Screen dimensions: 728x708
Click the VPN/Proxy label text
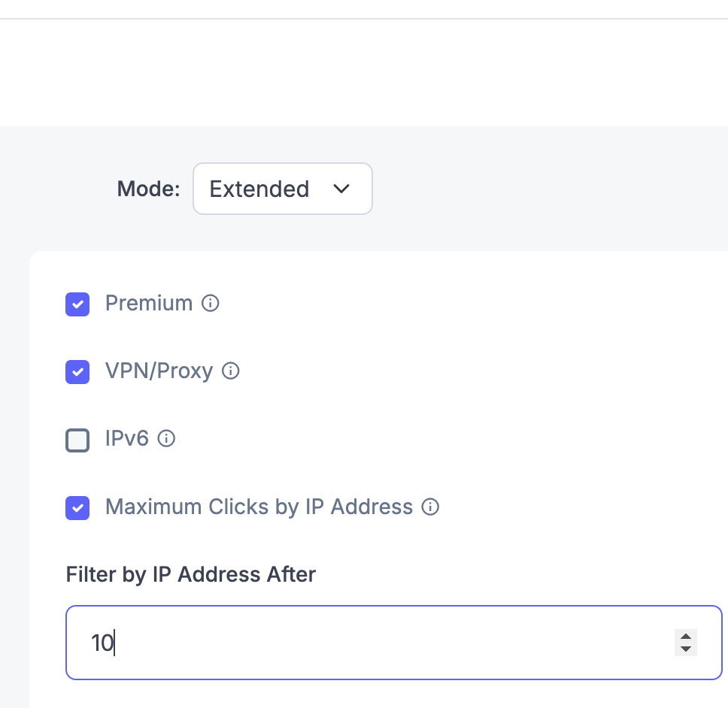pos(159,371)
